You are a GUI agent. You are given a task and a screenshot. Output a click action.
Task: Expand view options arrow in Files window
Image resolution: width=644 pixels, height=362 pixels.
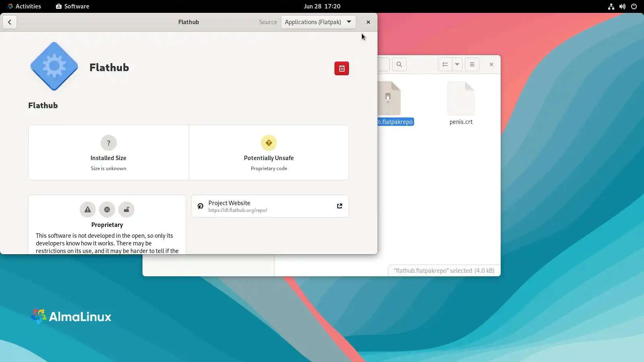[x=457, y=64]
